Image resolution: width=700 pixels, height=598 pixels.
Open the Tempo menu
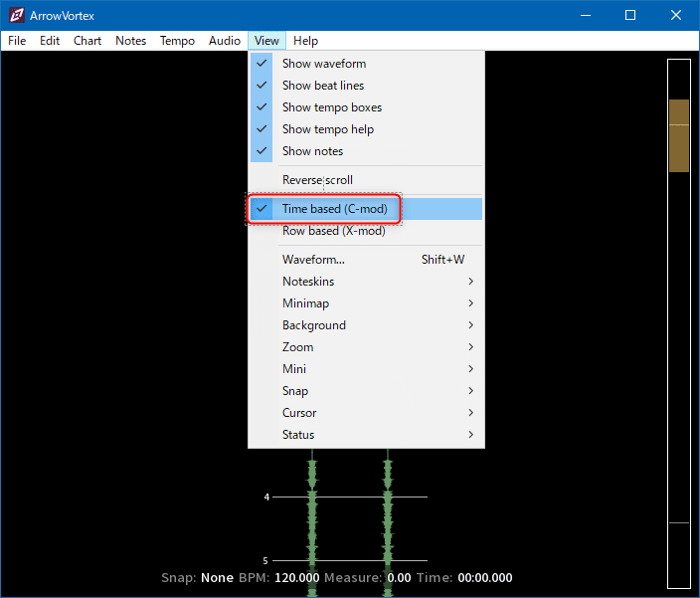click(177, 41)
